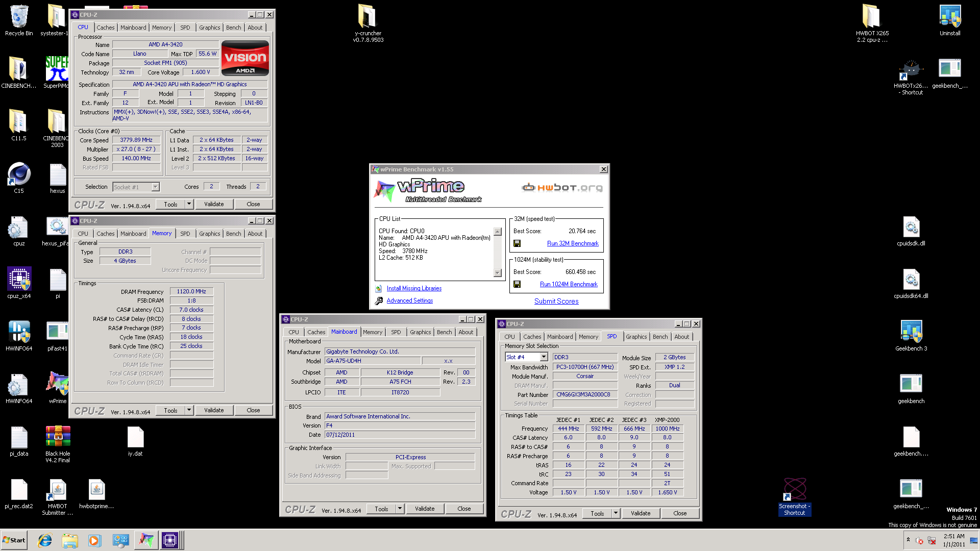Click Install Missing Libraries link
This screenshot has height=551, width=980.
[x=414, y=288]
